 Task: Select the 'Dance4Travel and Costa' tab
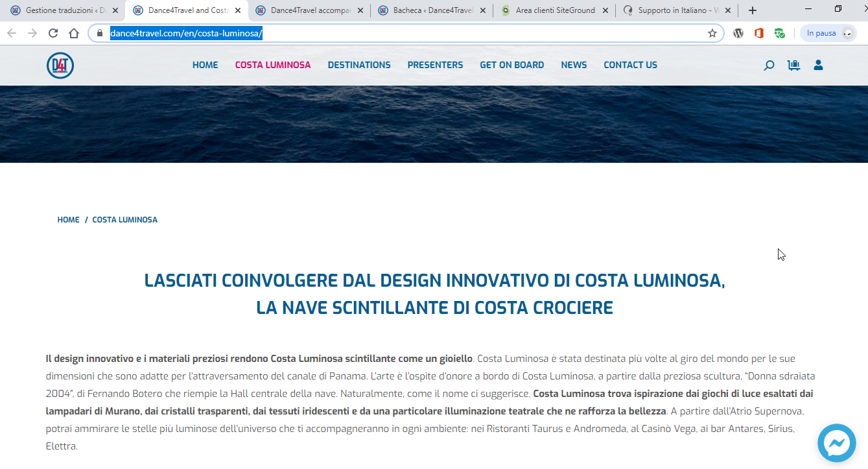click(x=187, y=10)
